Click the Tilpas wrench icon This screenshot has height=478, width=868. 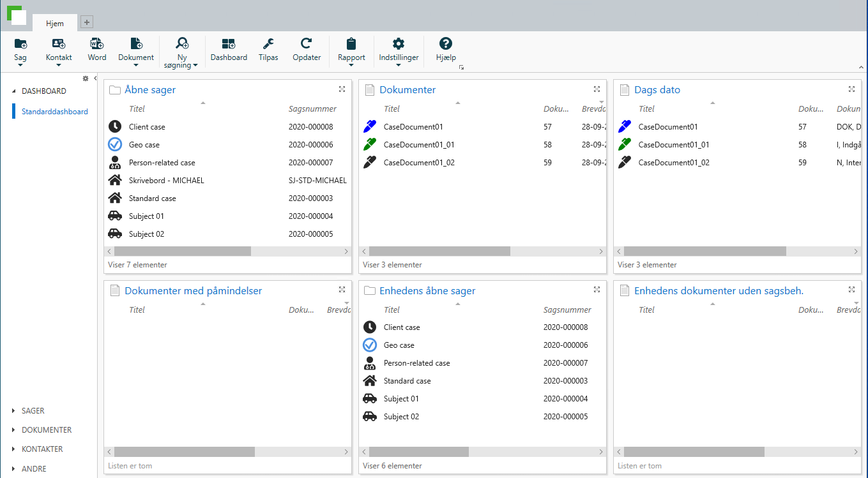pyautogui.click(x=268, y=43)
